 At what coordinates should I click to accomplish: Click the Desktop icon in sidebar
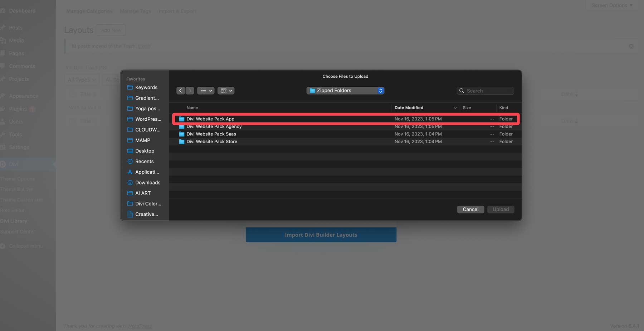[x=130, y=151]
